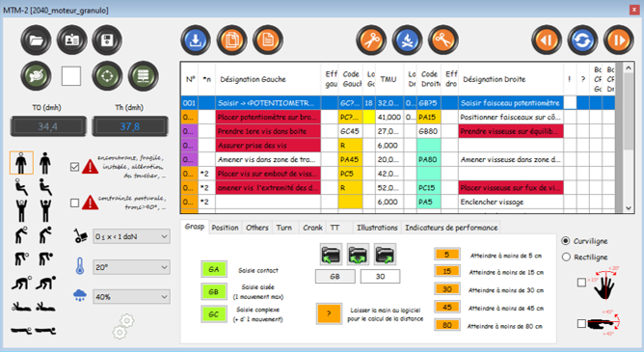Click the orange '?' distance calculation button
The height and width of the screenshot is (352, 644).
[x=329, y=313]
